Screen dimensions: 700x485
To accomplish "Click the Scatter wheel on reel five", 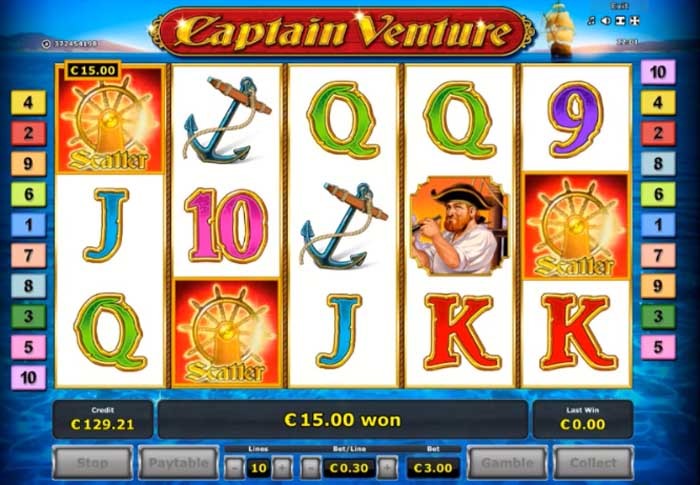I will 576,226.
